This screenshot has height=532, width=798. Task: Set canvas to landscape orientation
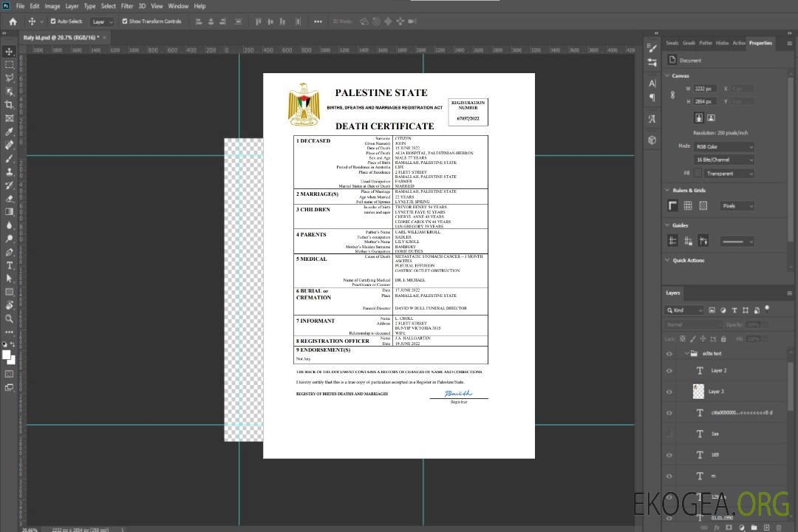711,118
